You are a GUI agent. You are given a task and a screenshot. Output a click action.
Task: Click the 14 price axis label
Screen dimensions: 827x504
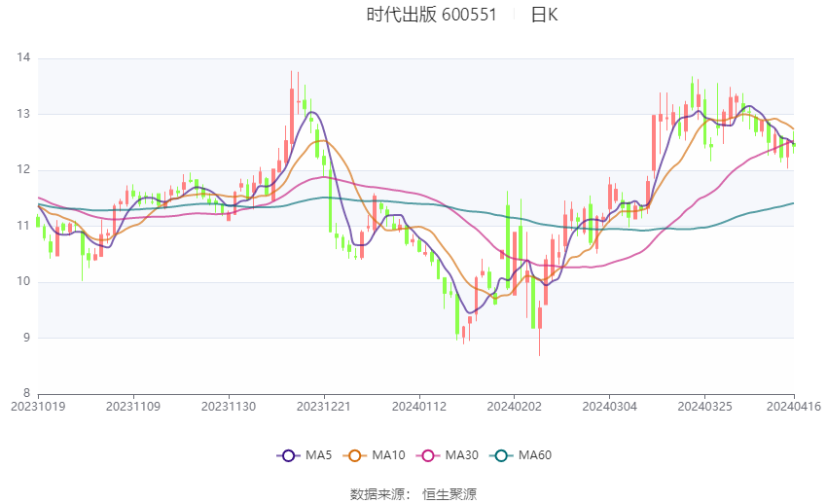23,57
